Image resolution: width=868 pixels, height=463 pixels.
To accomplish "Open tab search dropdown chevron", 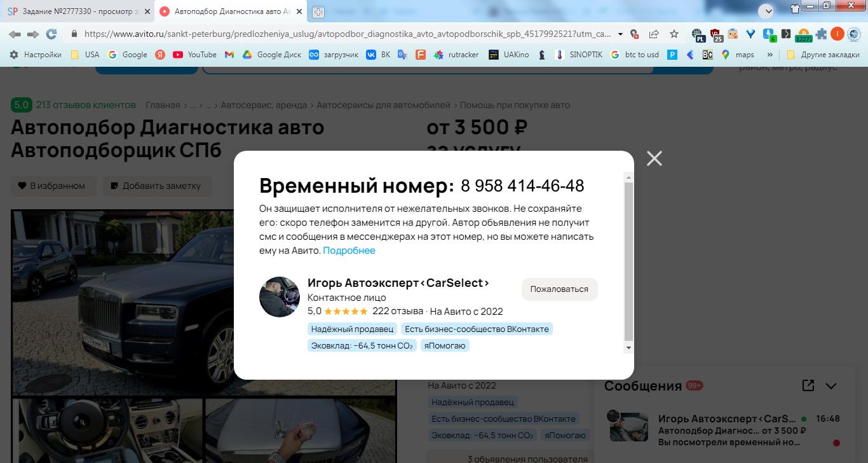I will (766, 11).
